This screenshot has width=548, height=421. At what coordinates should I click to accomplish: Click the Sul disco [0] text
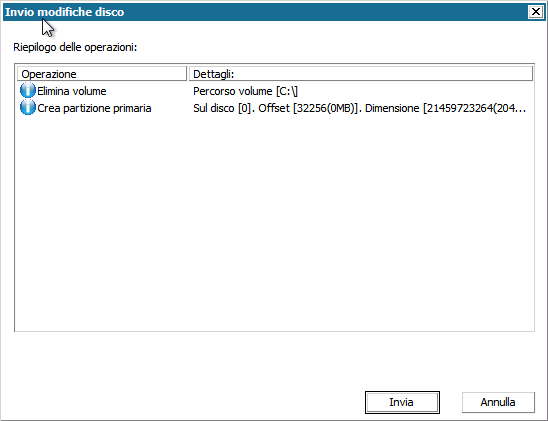click(222, 108)
